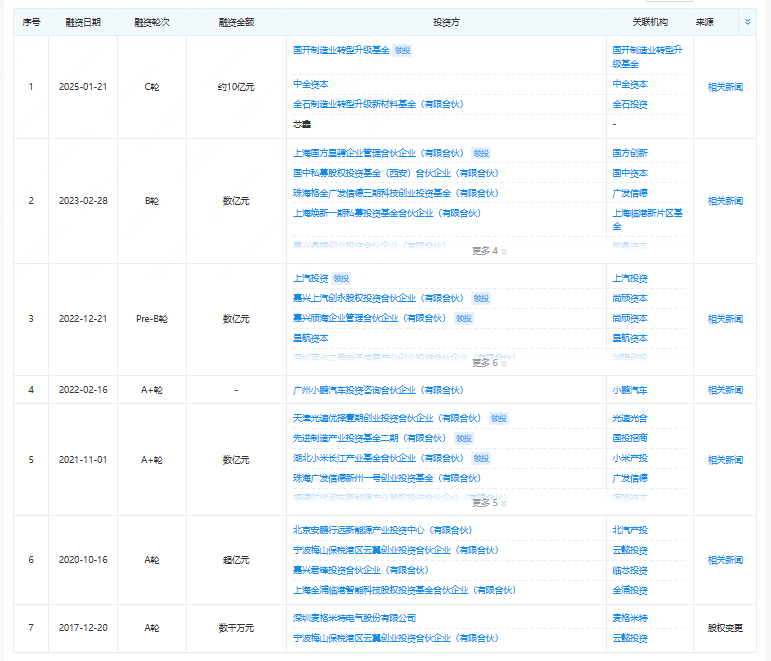This screenshot has width=771, height=661.
Task: Select the 融资轮次 column header
Action: pos(152,22)
